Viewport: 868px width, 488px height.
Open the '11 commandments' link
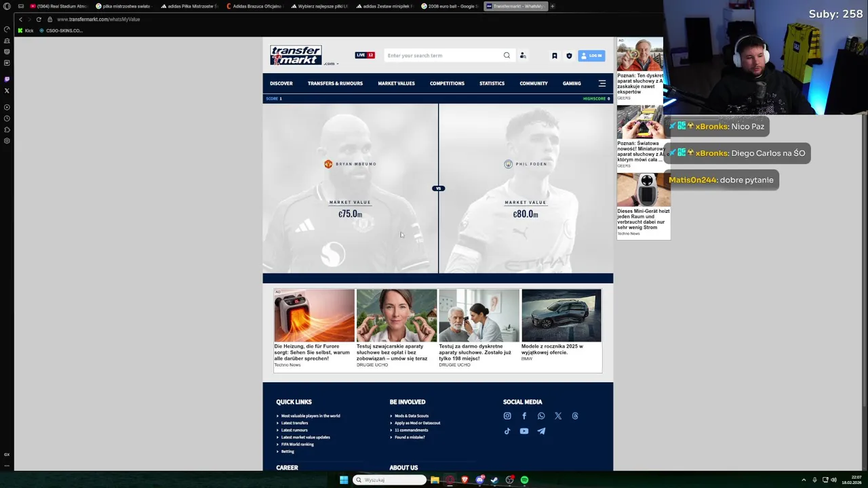click(x=412, y=430)
